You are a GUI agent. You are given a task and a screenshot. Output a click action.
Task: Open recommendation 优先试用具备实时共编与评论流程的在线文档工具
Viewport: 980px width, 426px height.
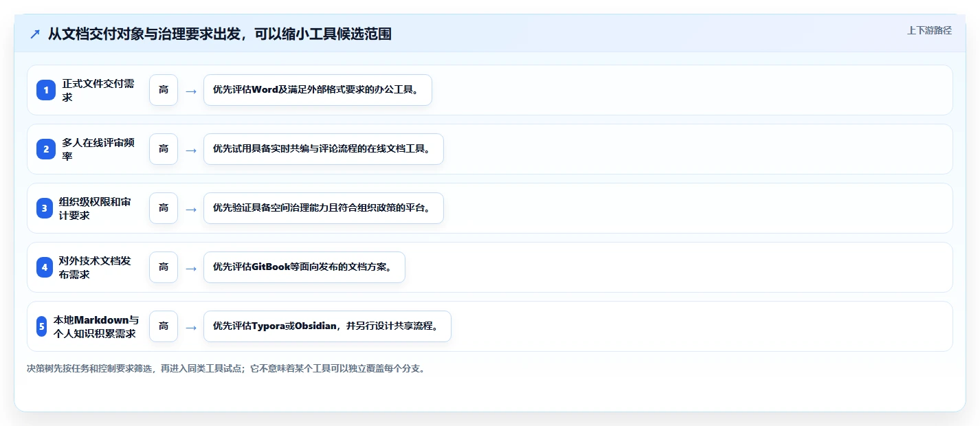point(324,149)
